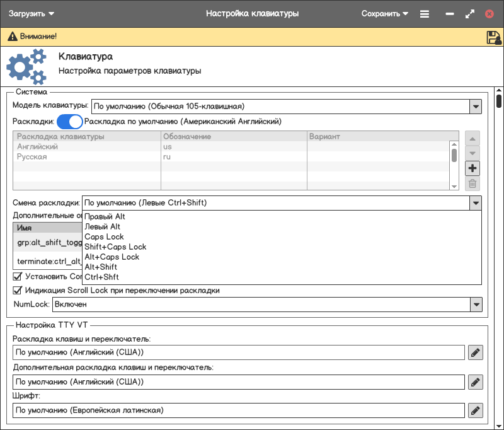Click the delete layout trash icon

click(x=472, y=183)
